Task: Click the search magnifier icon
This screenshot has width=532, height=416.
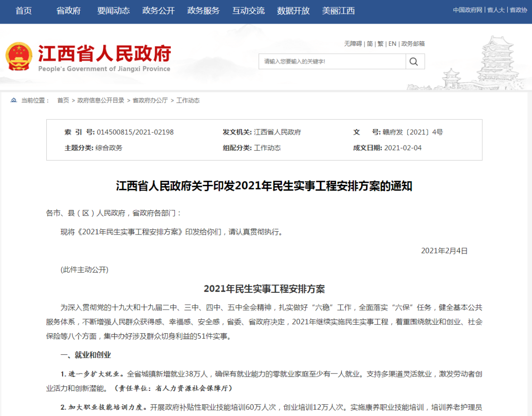Action: pyautogui.click(x=414, y=62)
